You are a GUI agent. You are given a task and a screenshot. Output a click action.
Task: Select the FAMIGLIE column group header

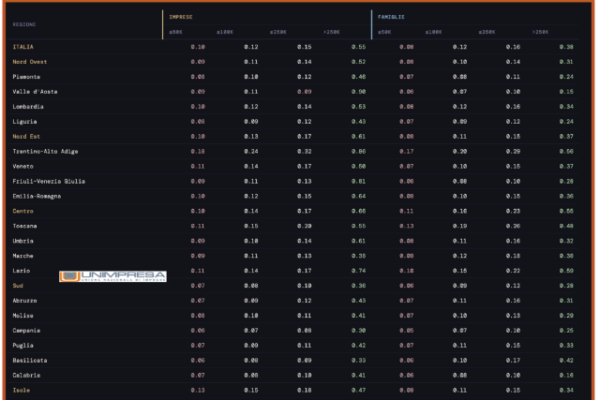[x=391, y=17]
